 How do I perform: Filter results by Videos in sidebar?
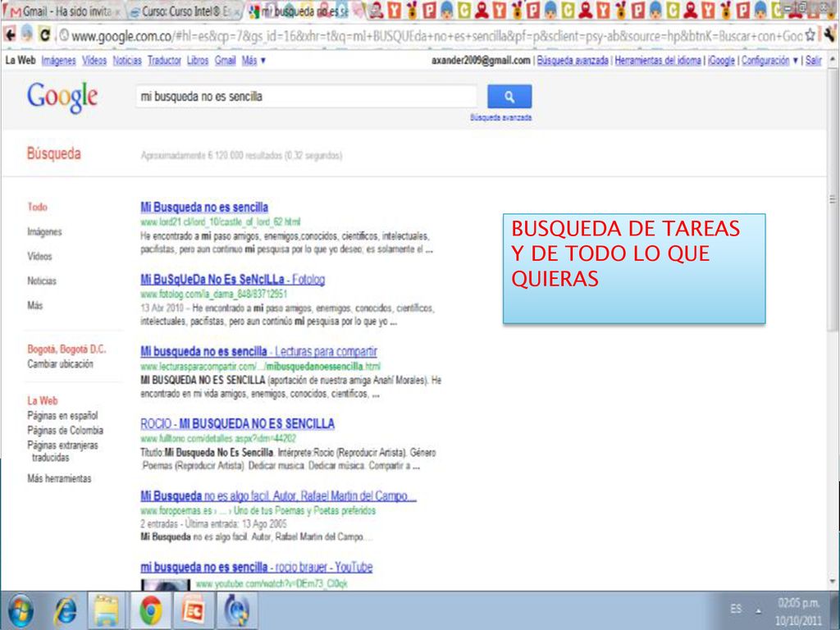[39, 256]
